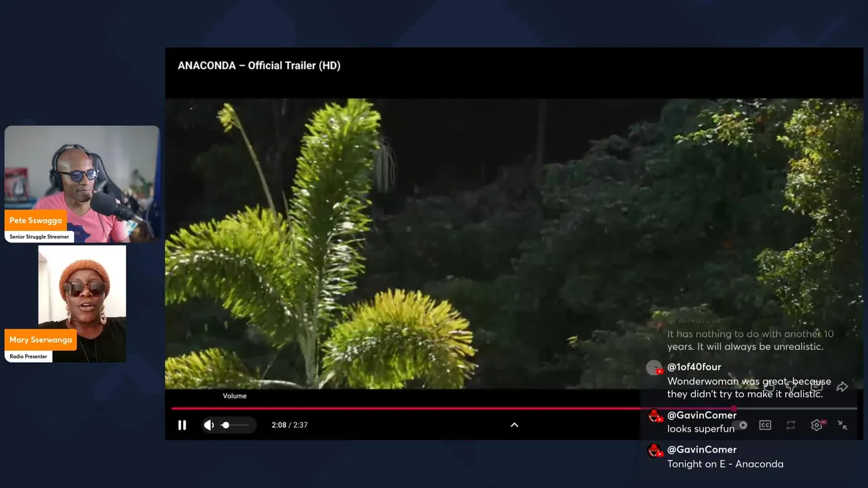The image size is (868, 488).
Task: Click the 'Volume' tooltip label
Action: [x=235, y=396]
